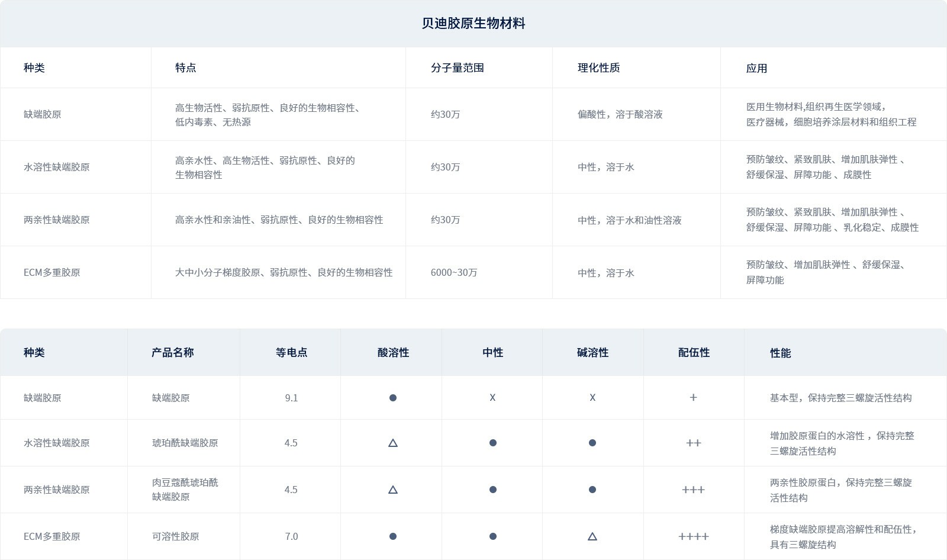This screenshot has height=560, width=947.
Task: Click the 酸溶性 column header
Action: point(393,352)
